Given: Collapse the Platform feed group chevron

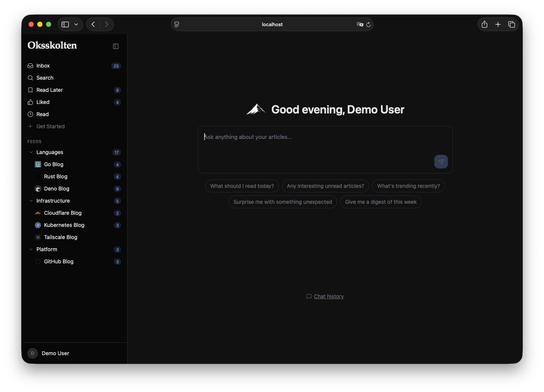Looking at the screenshot, I should pos(31,249).
